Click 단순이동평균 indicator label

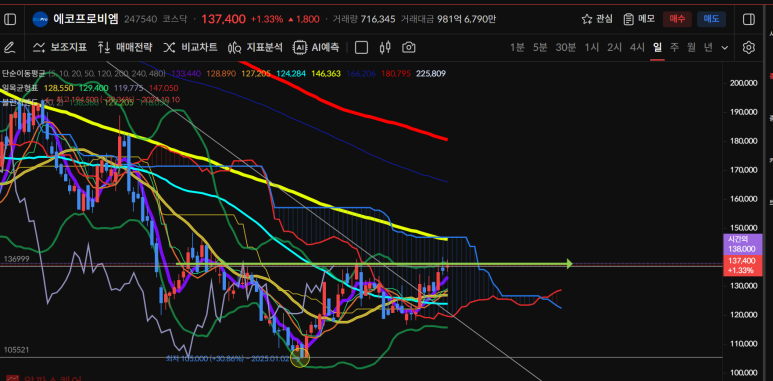[23, 74]
